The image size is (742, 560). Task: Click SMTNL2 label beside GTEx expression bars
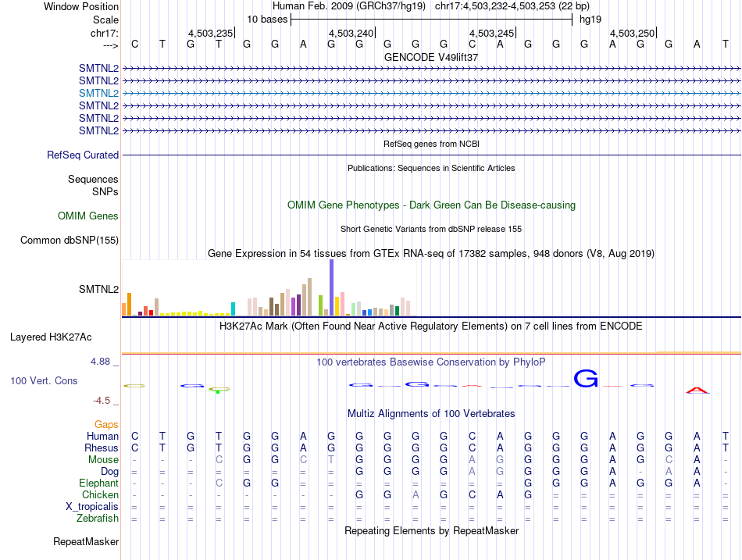[x=98, y=289]
